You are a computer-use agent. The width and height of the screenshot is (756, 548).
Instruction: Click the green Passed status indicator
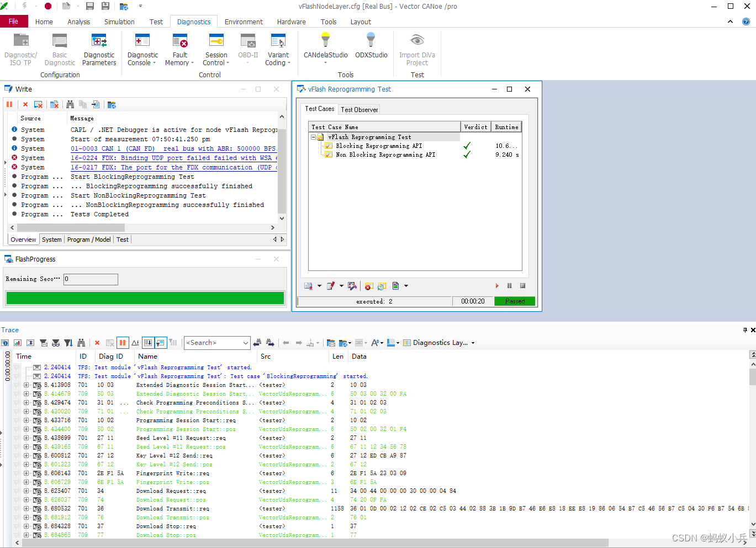[515, 301]
